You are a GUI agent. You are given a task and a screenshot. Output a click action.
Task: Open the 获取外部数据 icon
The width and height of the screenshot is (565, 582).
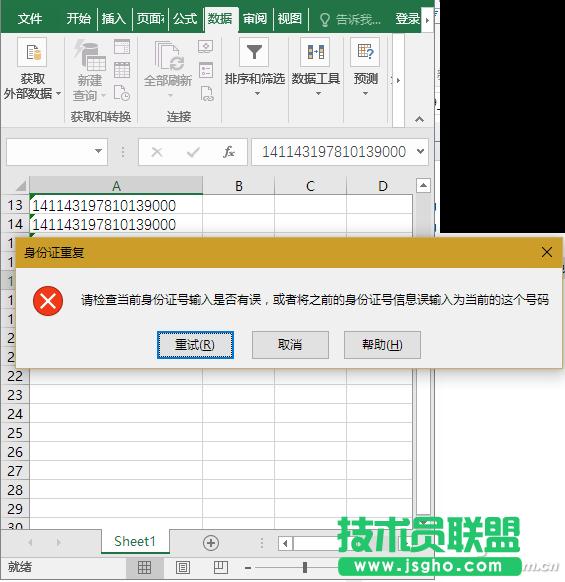(x=32, y=52)
